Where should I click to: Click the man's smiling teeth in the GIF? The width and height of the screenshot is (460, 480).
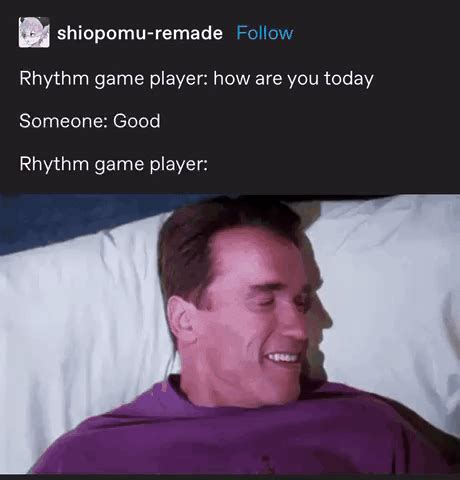click(283, 358)
